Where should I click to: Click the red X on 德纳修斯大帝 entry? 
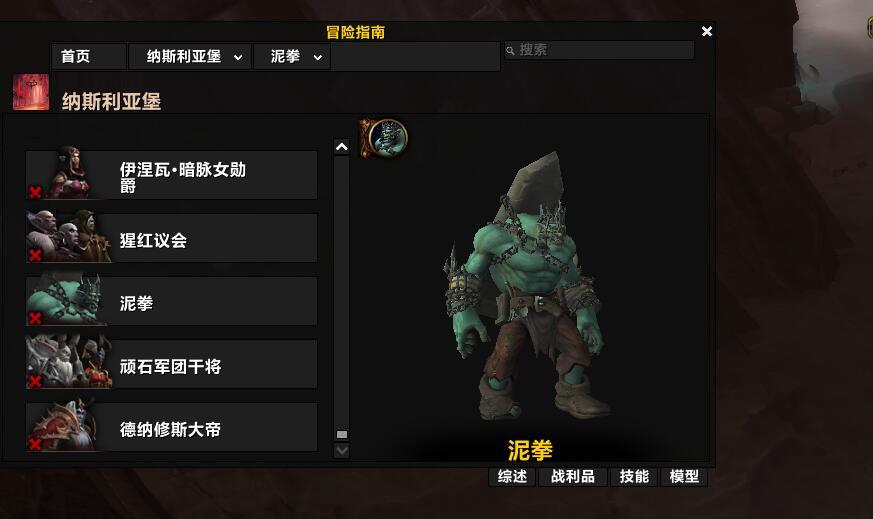coord(35,444)
